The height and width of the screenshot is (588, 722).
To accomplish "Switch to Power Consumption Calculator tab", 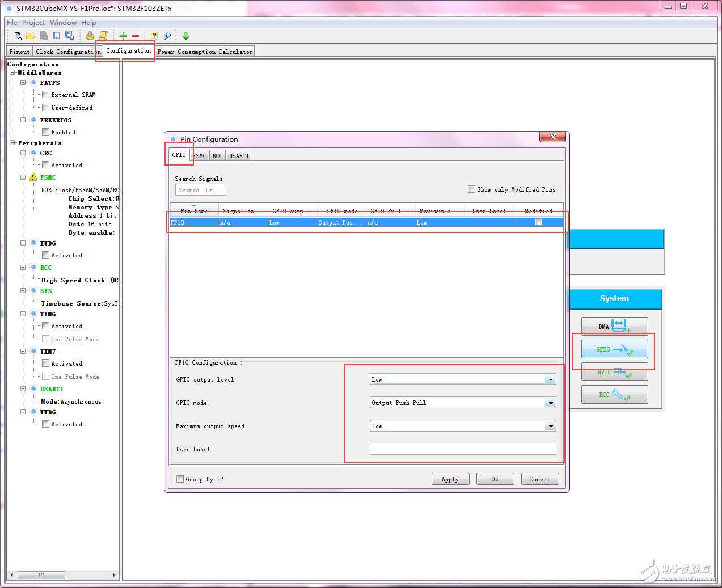I will 205,52.
